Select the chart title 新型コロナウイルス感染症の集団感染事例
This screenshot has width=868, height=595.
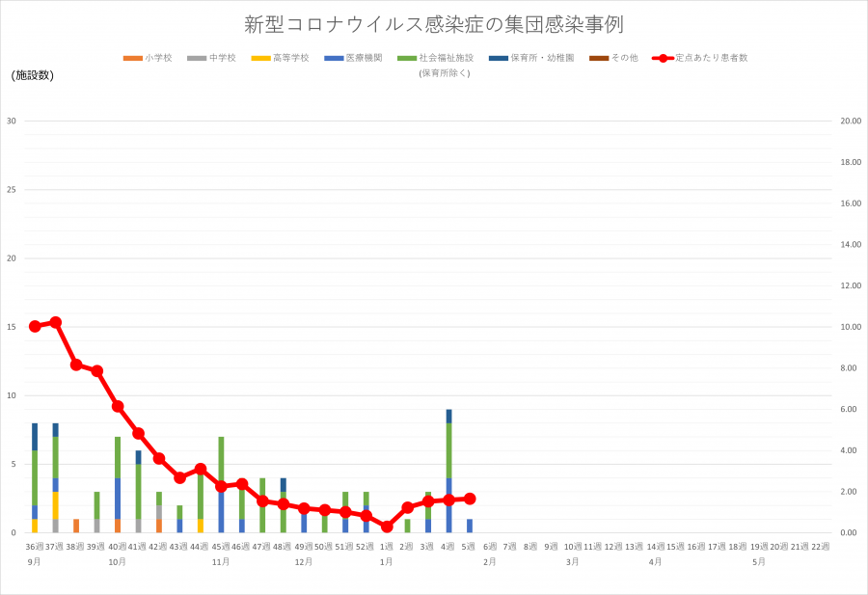434,26
